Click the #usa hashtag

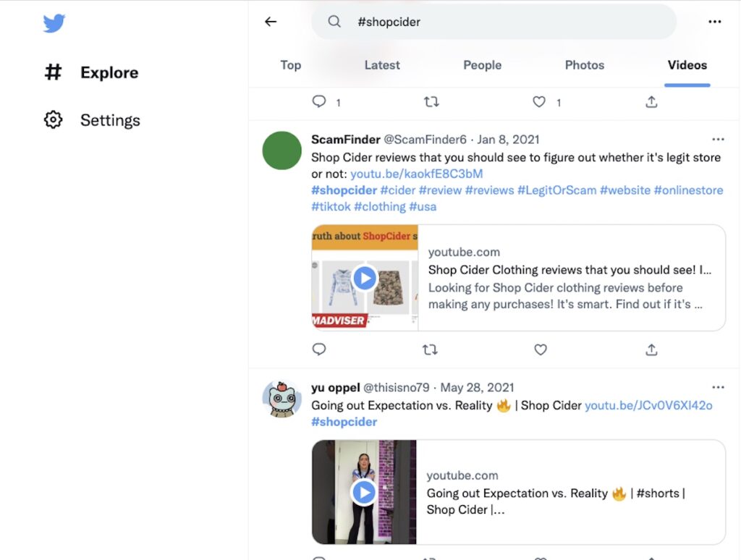[x=423, y=207]
